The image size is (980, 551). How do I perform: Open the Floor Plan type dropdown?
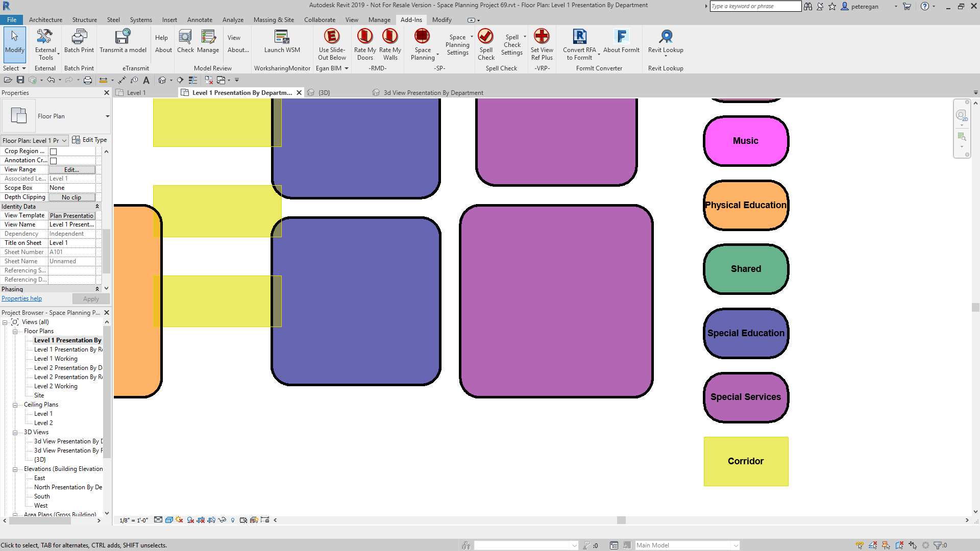click(107, 116)
